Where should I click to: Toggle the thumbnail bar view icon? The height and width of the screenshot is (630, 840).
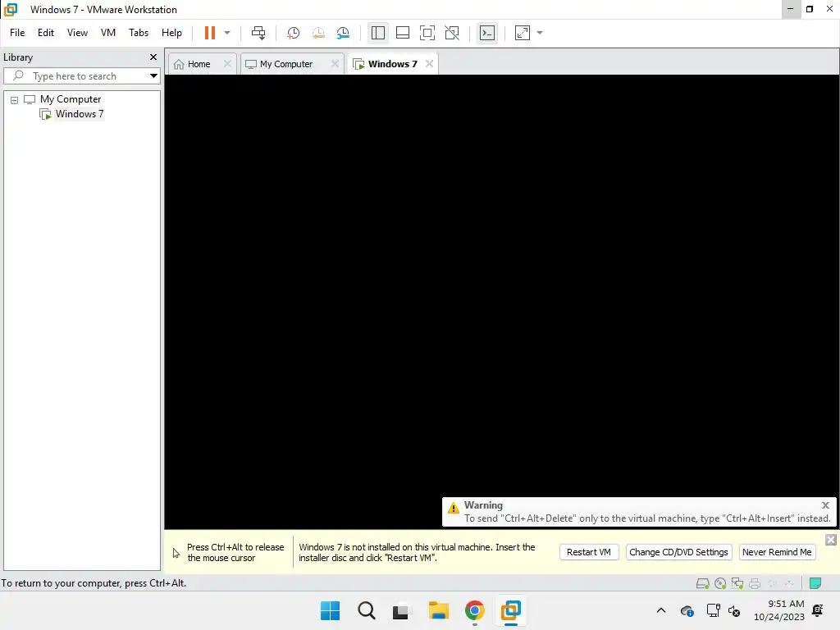[402, 33]
